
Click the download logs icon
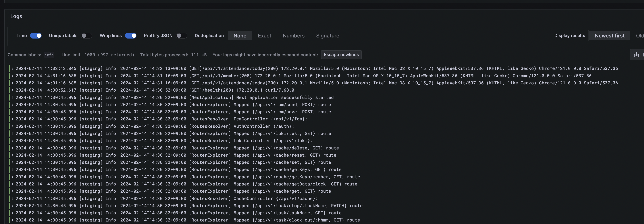click(636, 55)
